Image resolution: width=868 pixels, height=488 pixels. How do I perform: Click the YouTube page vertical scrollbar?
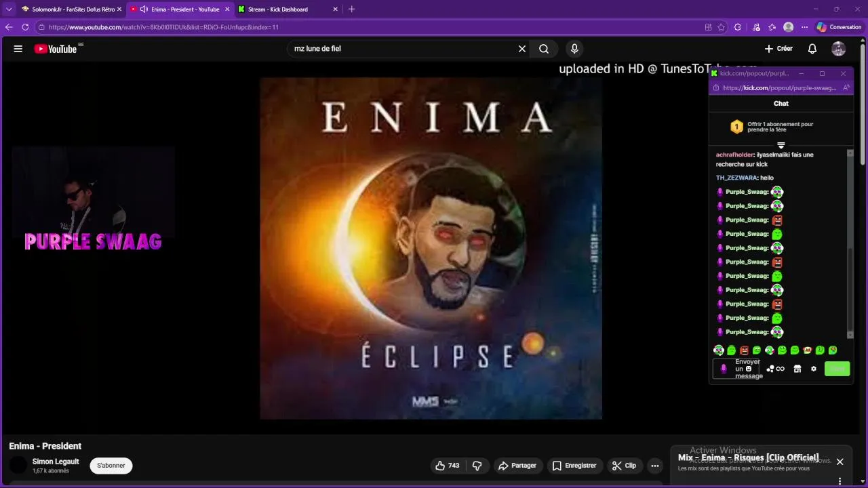pos(863,103)
